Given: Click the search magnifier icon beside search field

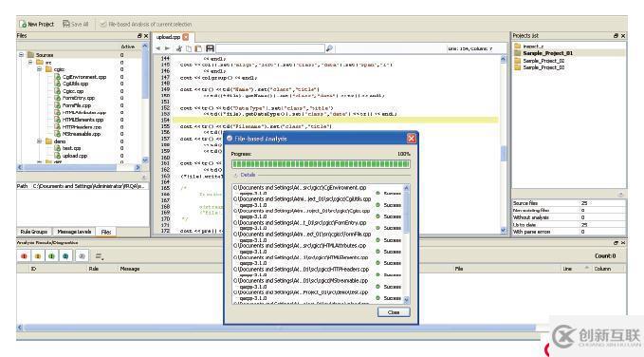Looking at the screenshot, I should click(329, 48).
